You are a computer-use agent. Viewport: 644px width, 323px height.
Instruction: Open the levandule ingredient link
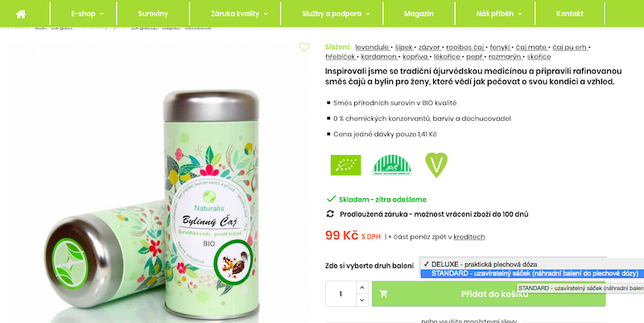click(372, 48)
